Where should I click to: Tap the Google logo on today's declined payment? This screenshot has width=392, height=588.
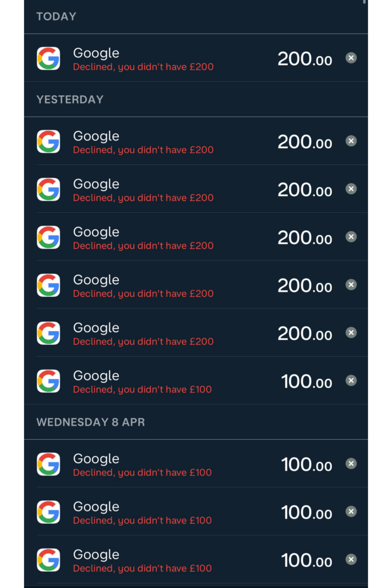click(x=48, y=58)
